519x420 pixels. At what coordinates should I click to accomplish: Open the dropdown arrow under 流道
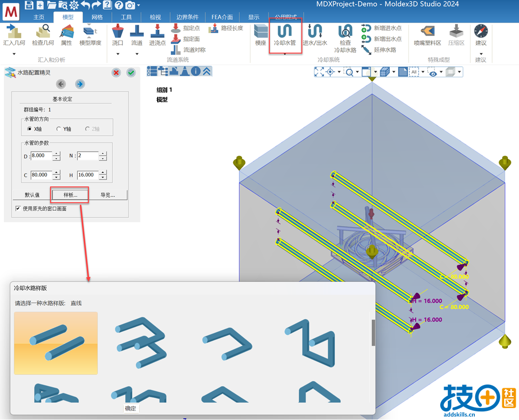[x=136, y=54]
